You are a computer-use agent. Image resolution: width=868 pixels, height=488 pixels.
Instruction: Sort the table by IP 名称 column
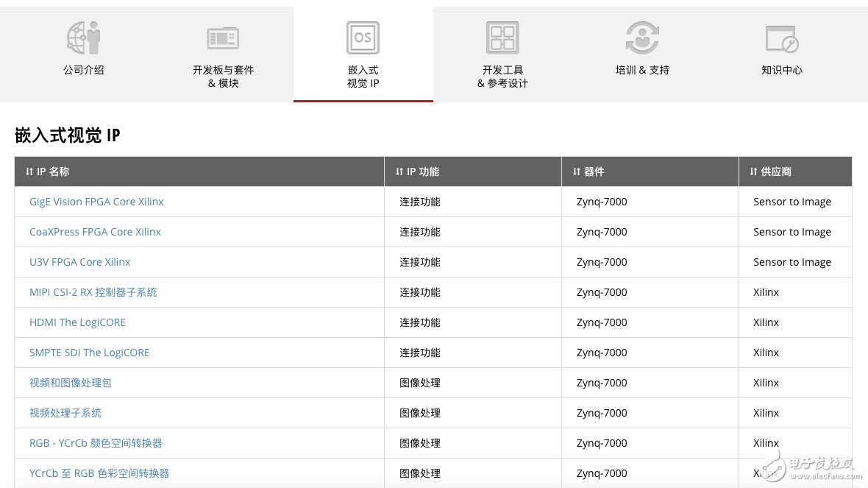tap(48, 171)
